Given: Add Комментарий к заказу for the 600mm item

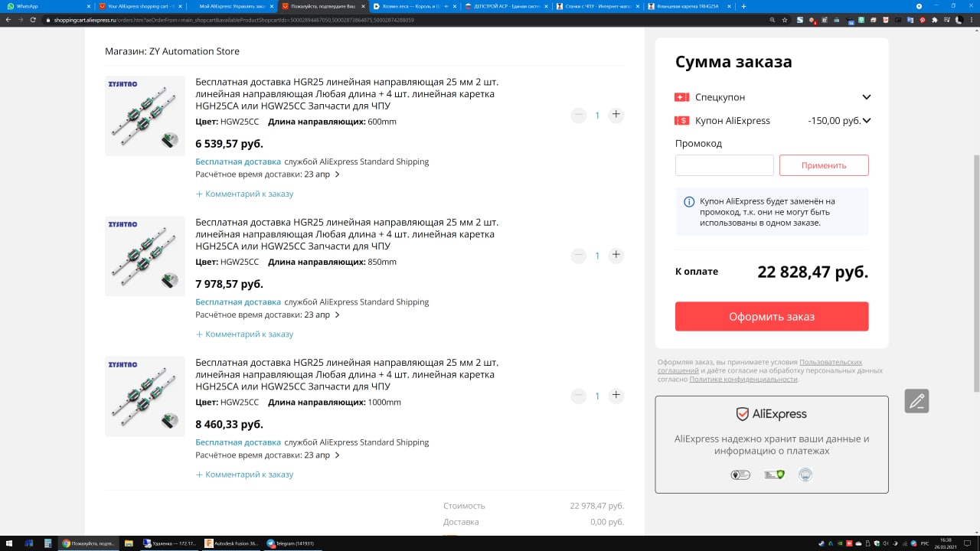Looking at the screenshot, I should click(x=244, y=194).
